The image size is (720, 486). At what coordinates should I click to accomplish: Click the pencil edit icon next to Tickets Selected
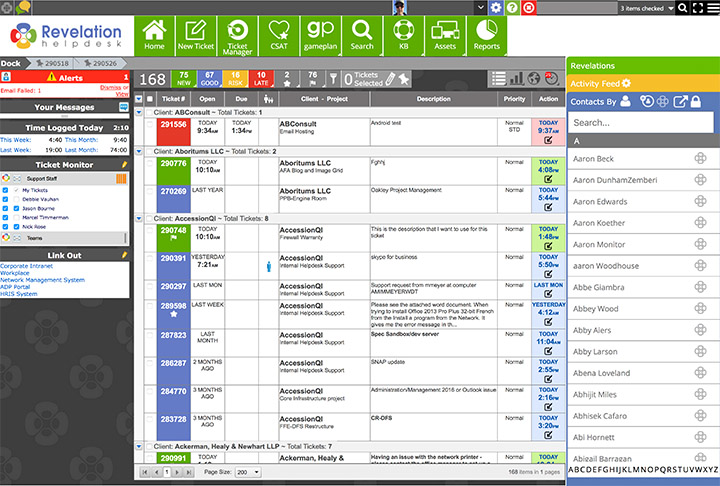coord(390,79)
